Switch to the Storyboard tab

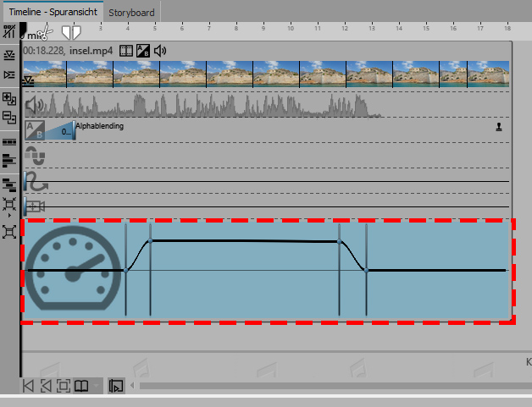pos(131,13)
